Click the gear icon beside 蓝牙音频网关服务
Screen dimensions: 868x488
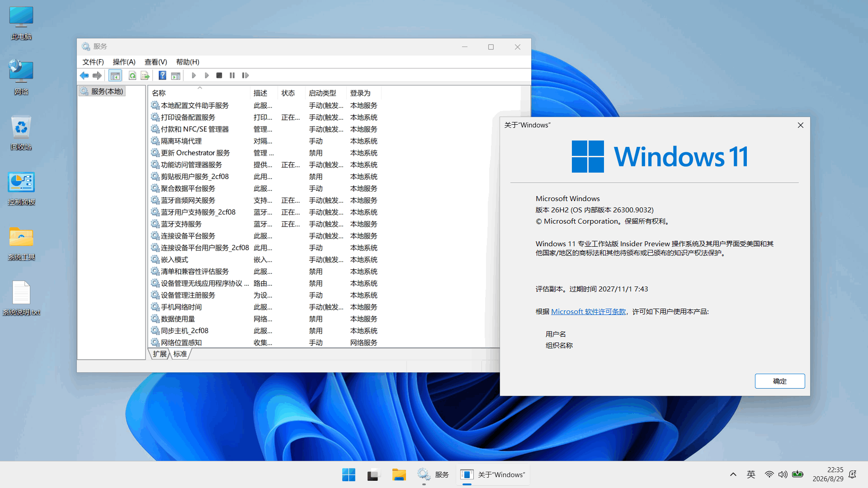coord(155,200)
